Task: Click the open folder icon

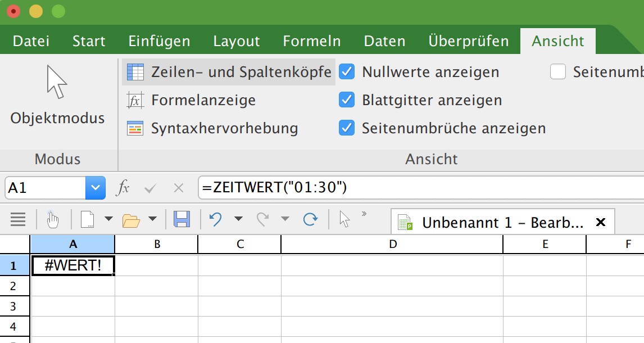Action: [x=131, y=220]
